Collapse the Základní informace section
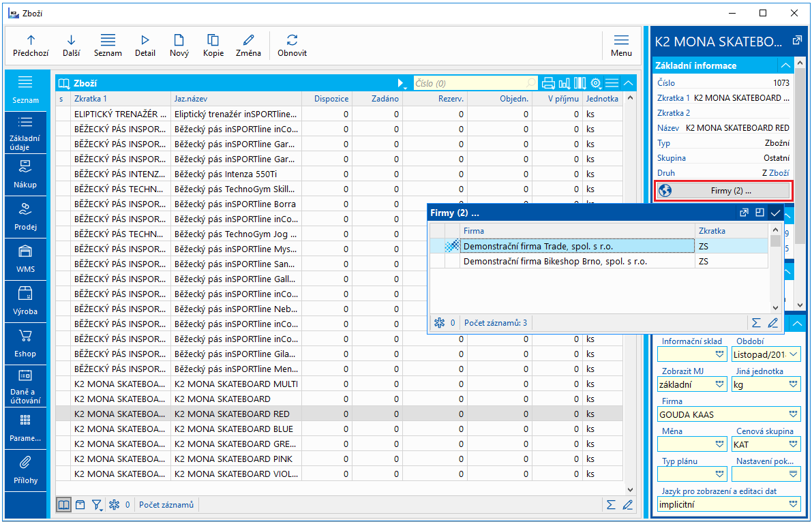 point(785,65)
